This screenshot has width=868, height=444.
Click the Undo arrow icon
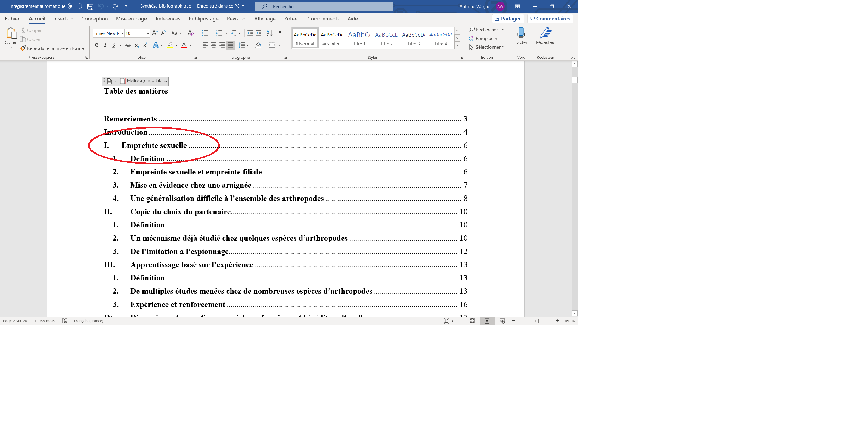[x=101, y=6]
